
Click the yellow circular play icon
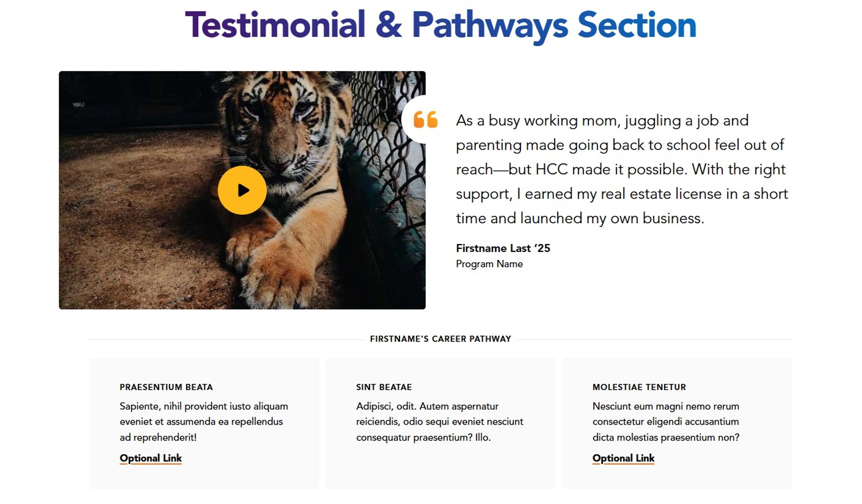click(243, 190)
